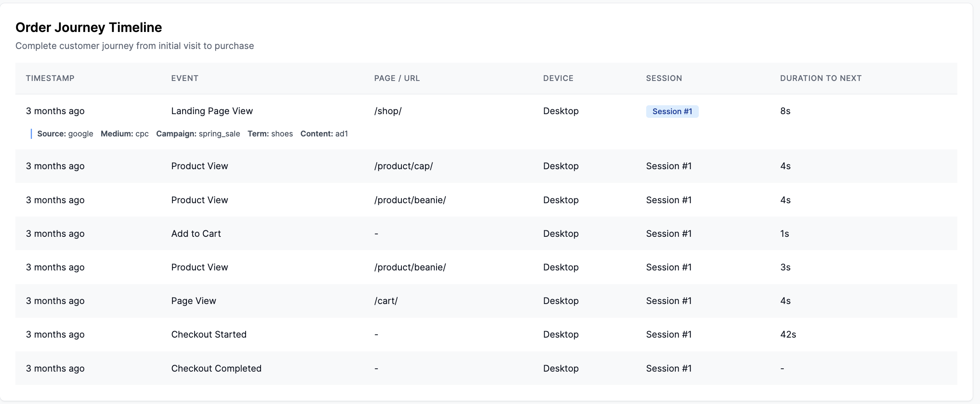Click the Campaign: spring_sale attribution tag
The image size is (980, 404).
tap(198, 134)
